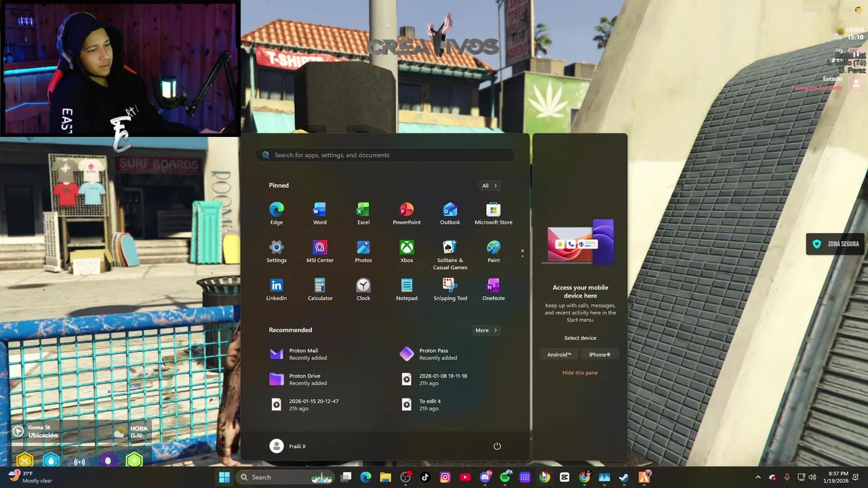Viewport: 868px width, 488px height.
Task: Click the power button in Start menu
Action: [497, 446]
